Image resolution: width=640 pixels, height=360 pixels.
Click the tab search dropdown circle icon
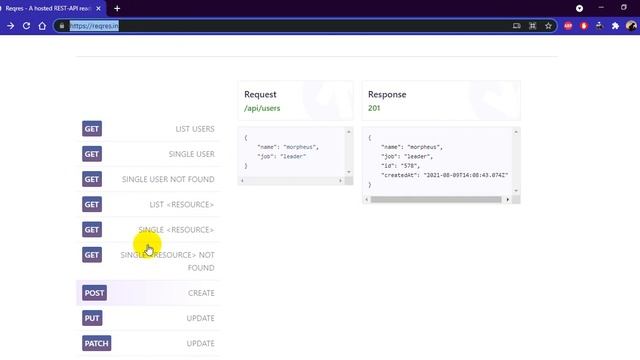pyautogui.click(x=579, y=8)
